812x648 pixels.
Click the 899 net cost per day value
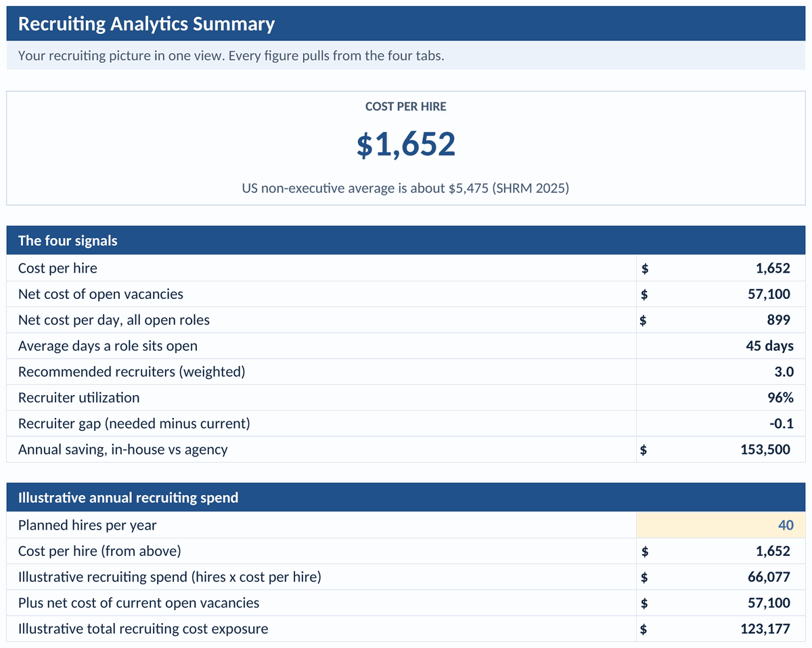tap(778, 320)
